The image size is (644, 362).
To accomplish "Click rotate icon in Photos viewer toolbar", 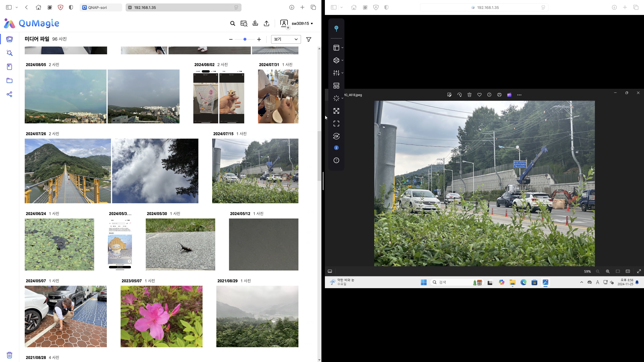I will 459,95.
